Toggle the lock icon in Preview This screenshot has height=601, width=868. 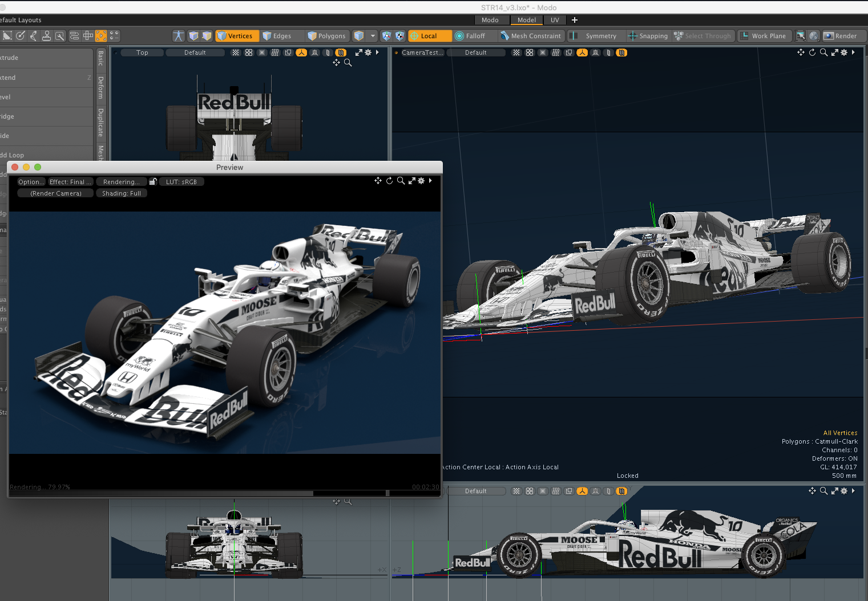[153, 181]
